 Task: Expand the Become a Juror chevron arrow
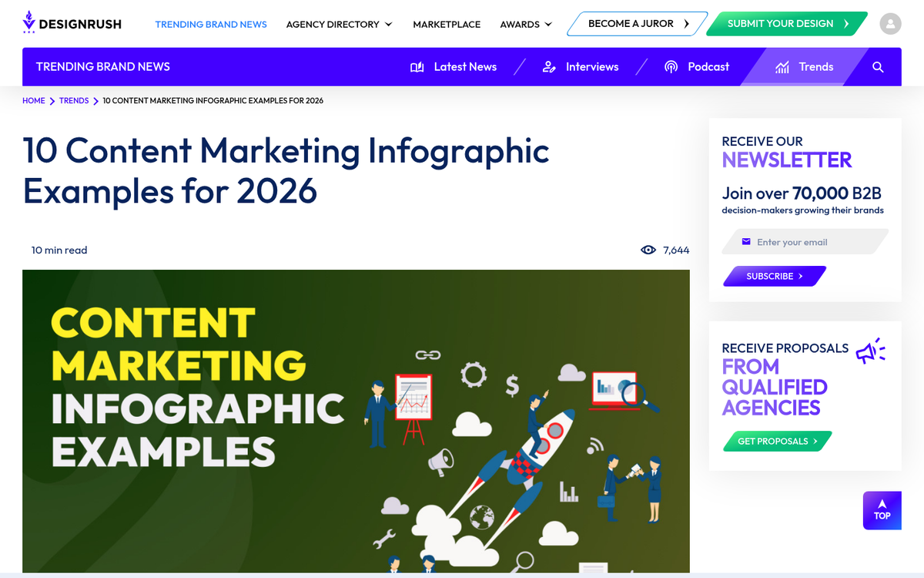688,24
